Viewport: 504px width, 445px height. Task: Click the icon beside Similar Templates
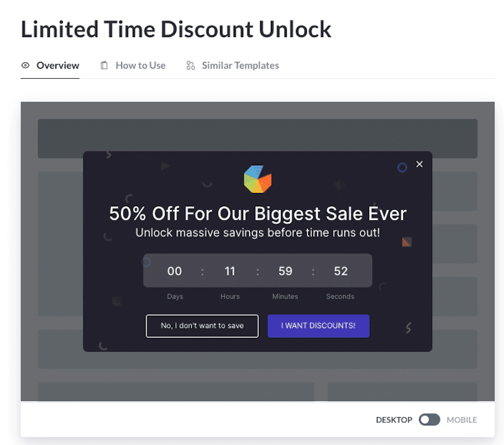tap(190, 66)
